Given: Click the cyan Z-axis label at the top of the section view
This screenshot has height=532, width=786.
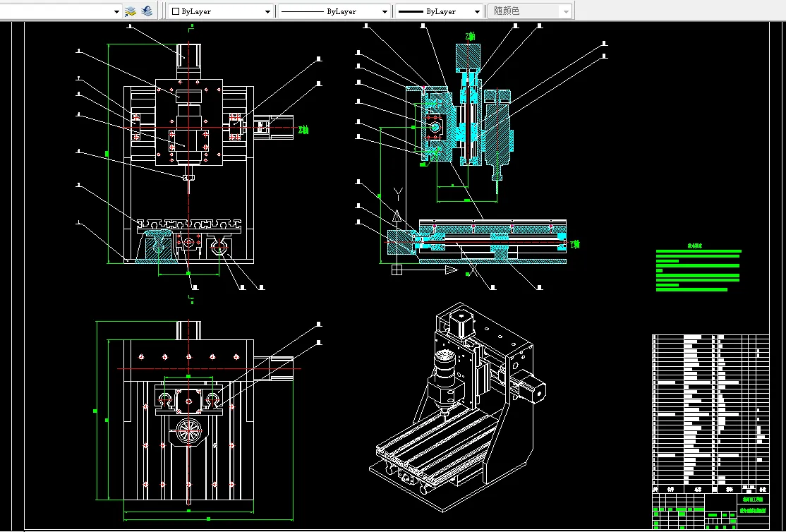Looking at the screenshot, I should 471,35.
